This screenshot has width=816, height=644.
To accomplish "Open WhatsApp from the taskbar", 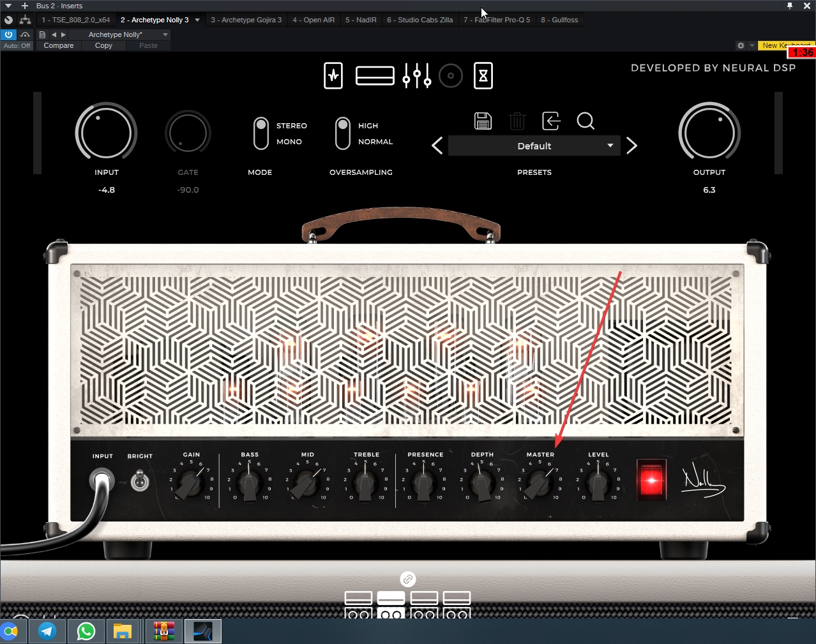I will coord(86,631).
